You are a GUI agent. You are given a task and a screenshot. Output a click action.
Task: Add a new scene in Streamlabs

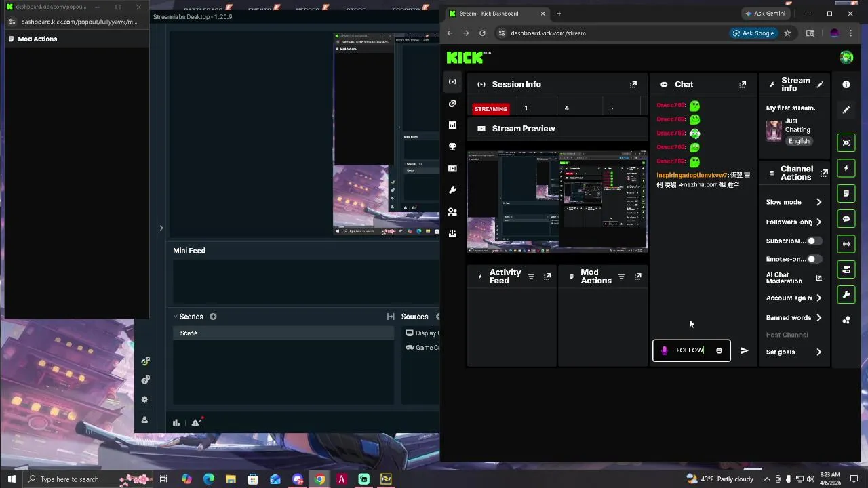(213, 317)
